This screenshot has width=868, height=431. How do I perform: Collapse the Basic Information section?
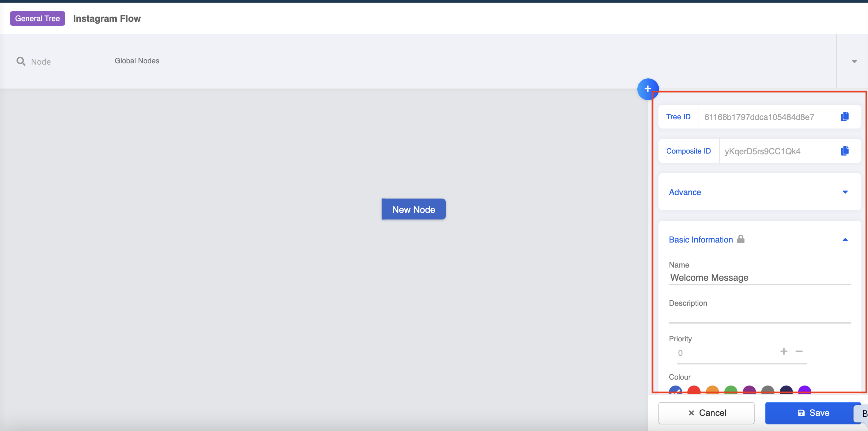(x=845, y=240)
